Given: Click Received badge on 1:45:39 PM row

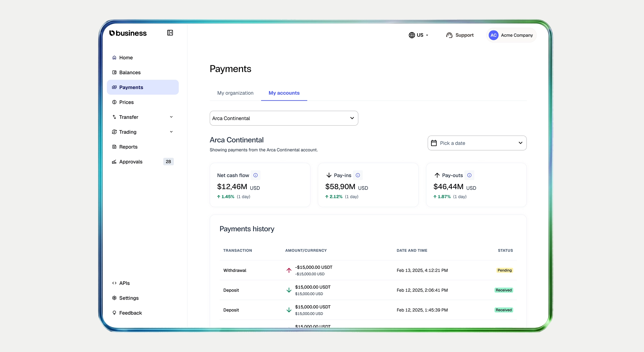Looking at the screenshot, I should pyautogui.click(x=504, y=310).
